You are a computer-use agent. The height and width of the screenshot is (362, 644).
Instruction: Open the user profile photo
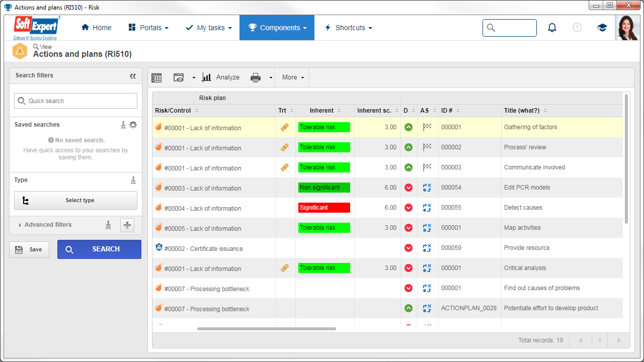[x=627, y=28]
